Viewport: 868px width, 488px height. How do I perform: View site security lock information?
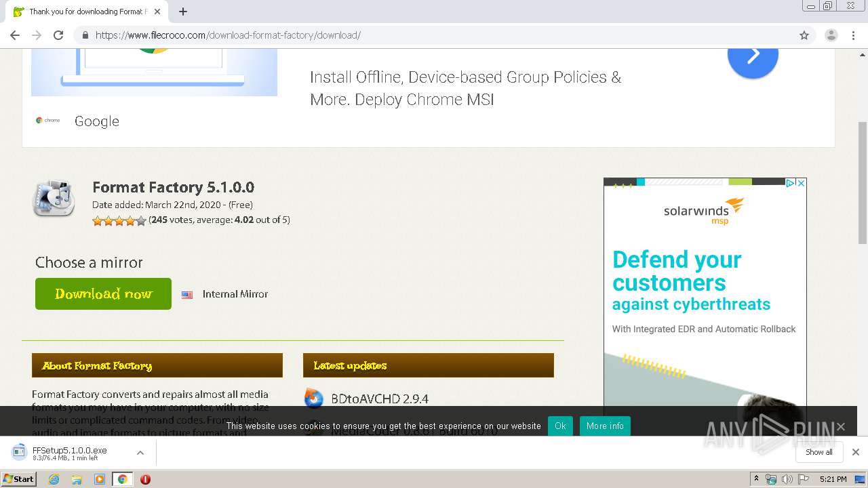click(x=85, y=35)
